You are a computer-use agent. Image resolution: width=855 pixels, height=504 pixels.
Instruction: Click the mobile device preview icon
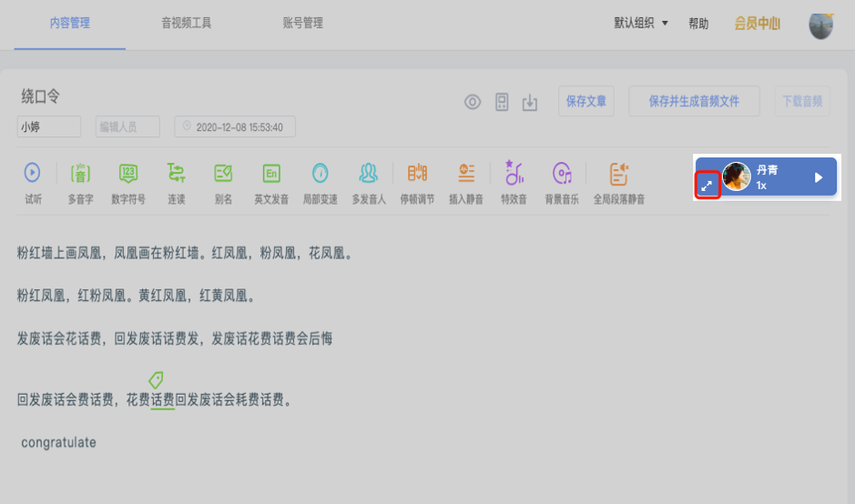click(x=502, y=102)
